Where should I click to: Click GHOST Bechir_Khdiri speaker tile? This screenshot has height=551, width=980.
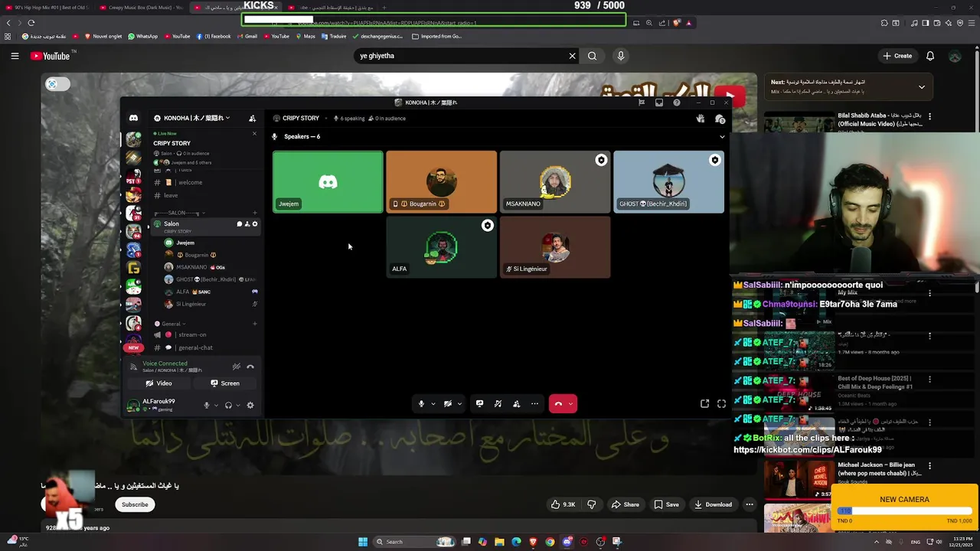668,182
